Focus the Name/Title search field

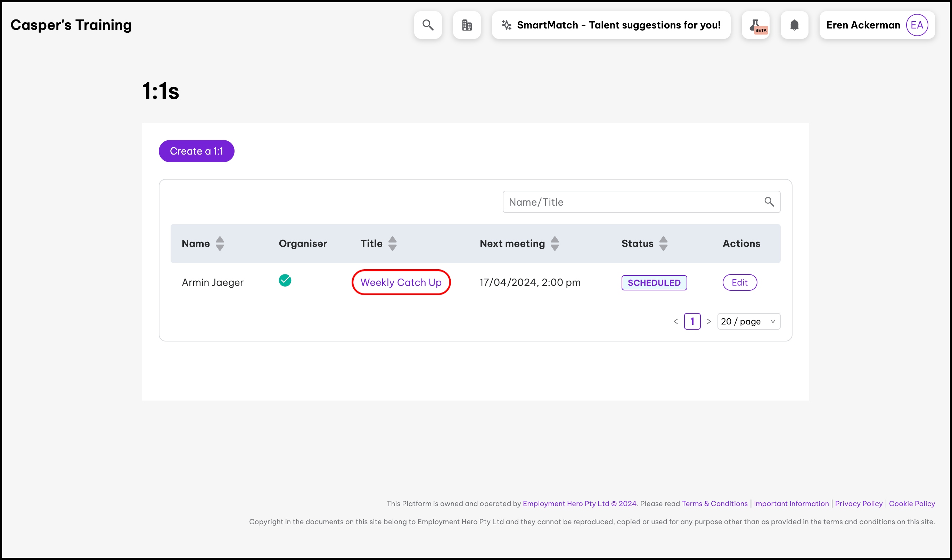(631, 201)
